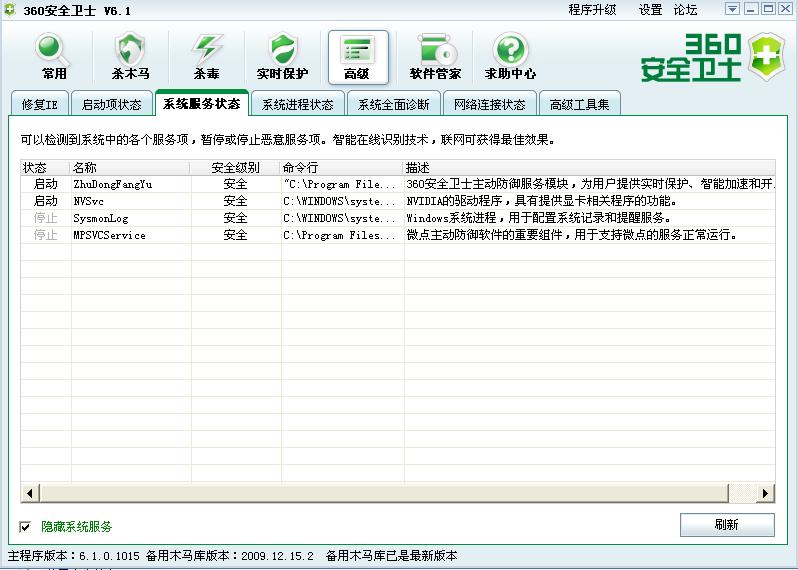Select ZhuDongFangYu service row
Screen dimensions: 798x570
tap(398, 184)
